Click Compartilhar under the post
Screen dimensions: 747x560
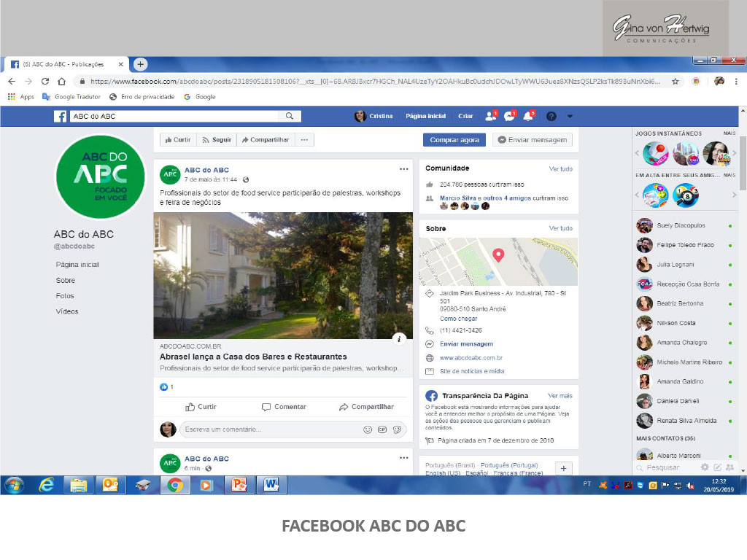(366, 407)
